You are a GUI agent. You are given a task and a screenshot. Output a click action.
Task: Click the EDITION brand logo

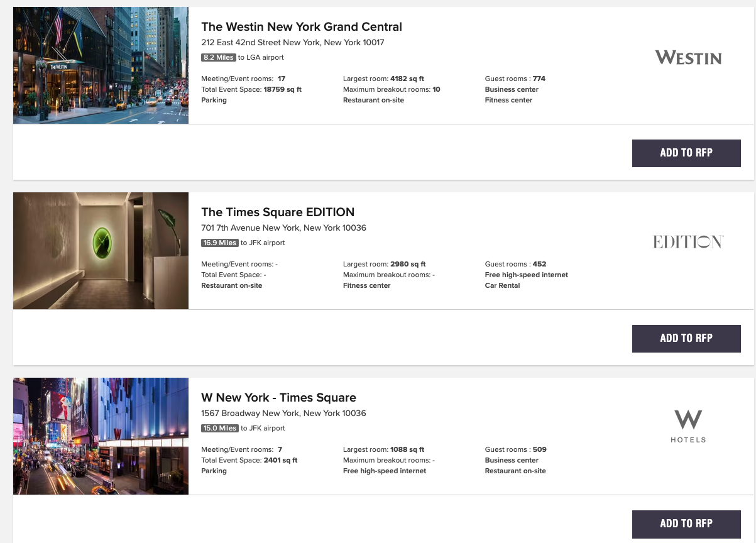pos(688,242)
